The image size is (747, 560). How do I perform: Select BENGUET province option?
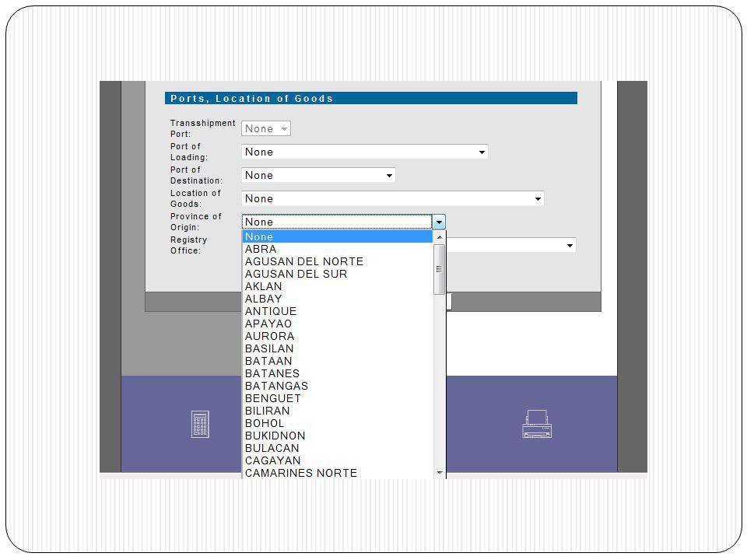click(x=337, y=398)
